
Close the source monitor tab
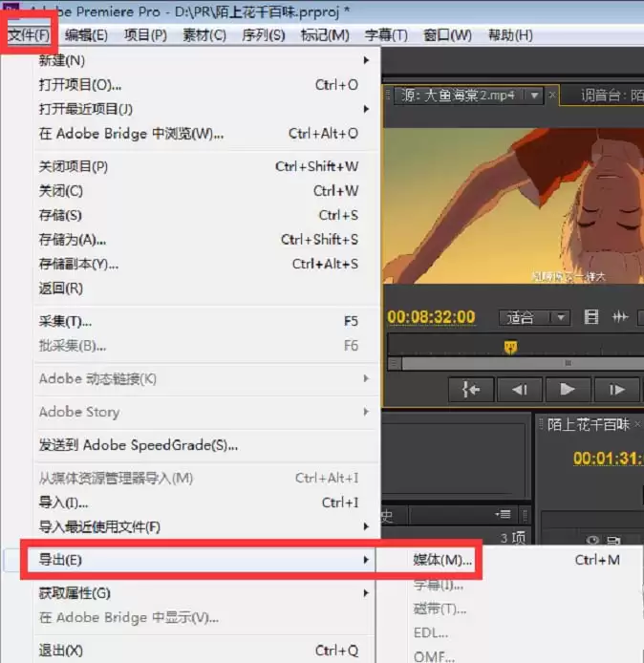coord(552,96)
